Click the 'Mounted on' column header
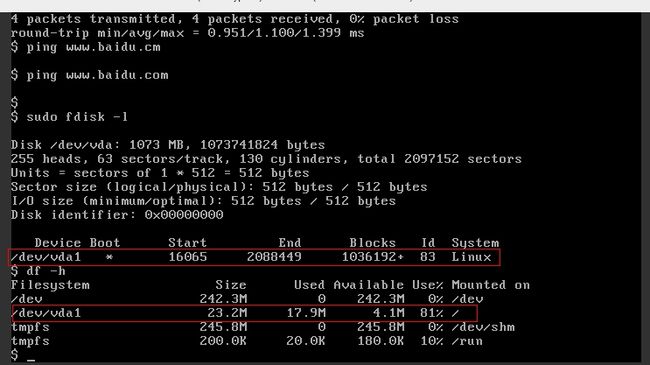This screenshot has height=365, width=650. pos(491,285)
